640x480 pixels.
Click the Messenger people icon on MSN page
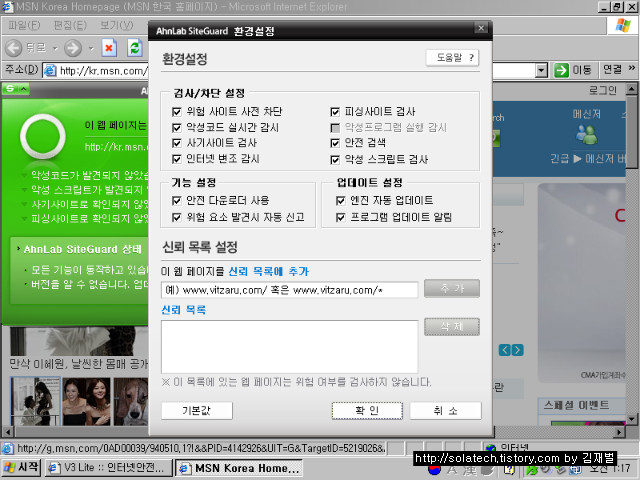(x=586, y=134)
